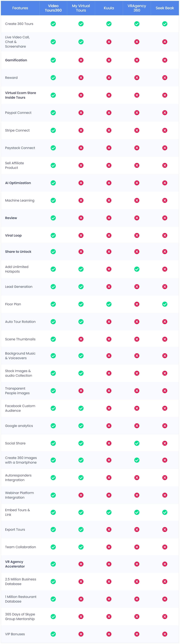The width and height of the screenshot is (180, 644).
Task: Click the Seek Beak red cross for Export Tours
Action: point(165,530)
